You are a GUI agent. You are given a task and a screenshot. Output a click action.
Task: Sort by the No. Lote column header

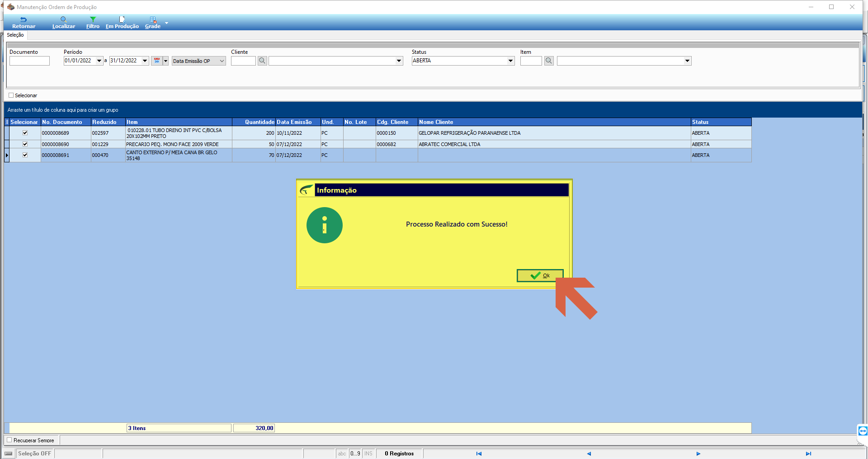[359, 122]
